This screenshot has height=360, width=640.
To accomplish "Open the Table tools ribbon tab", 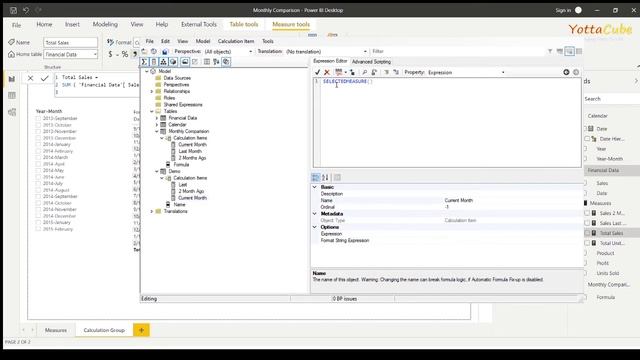I will pyautogui.click(x=244, y=24).
